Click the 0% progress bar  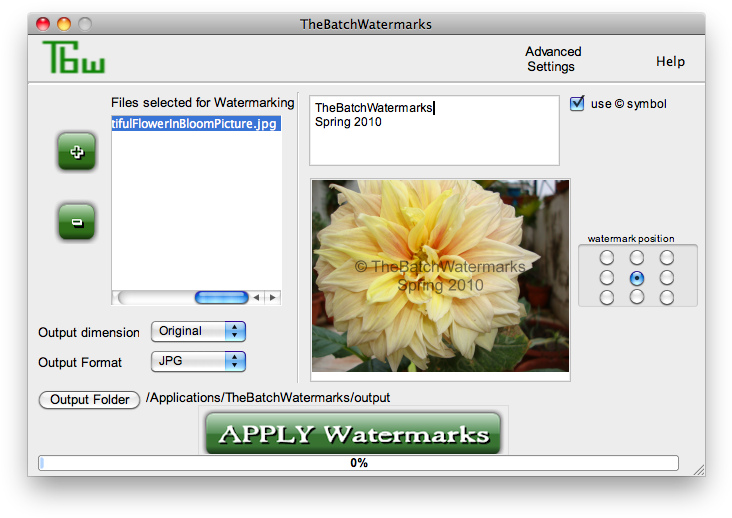pyautogui.click(x=359, y=463)
